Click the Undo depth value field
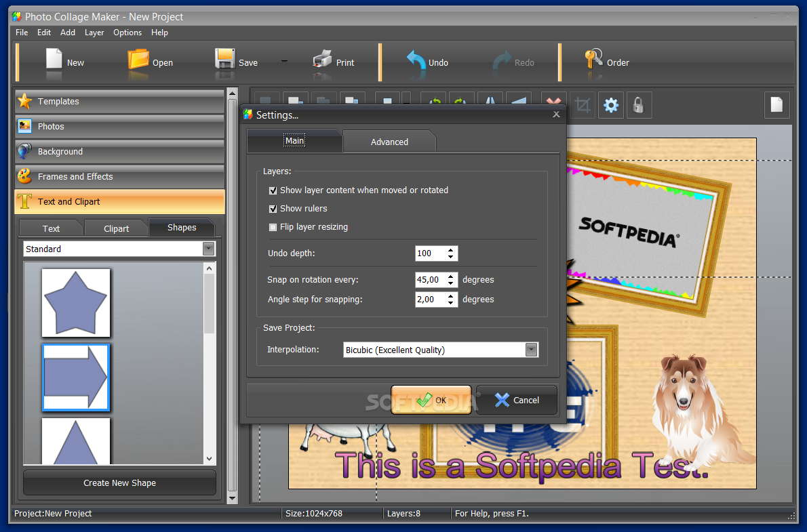 coord(430,253)
